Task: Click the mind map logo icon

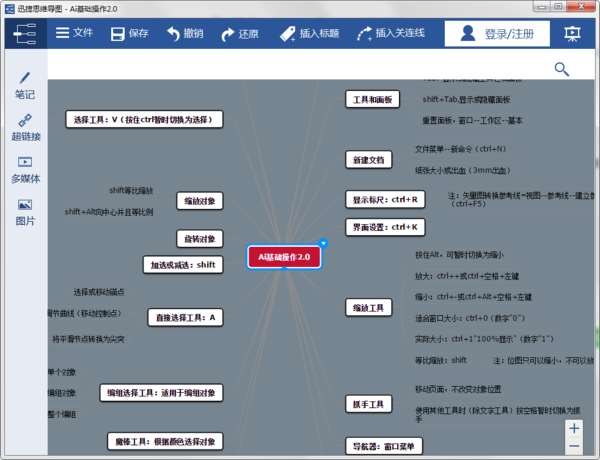Action: pyautogui.click(x=25, y=34)
